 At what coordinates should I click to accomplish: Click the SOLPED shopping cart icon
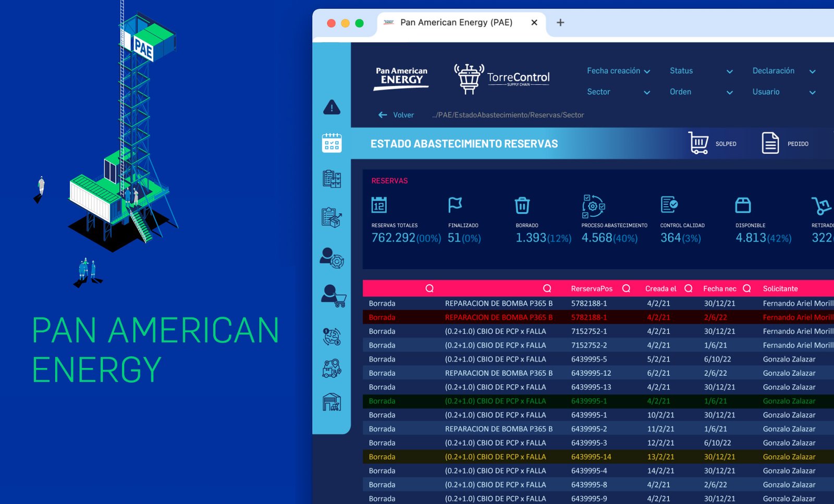[x=698, y=143]
